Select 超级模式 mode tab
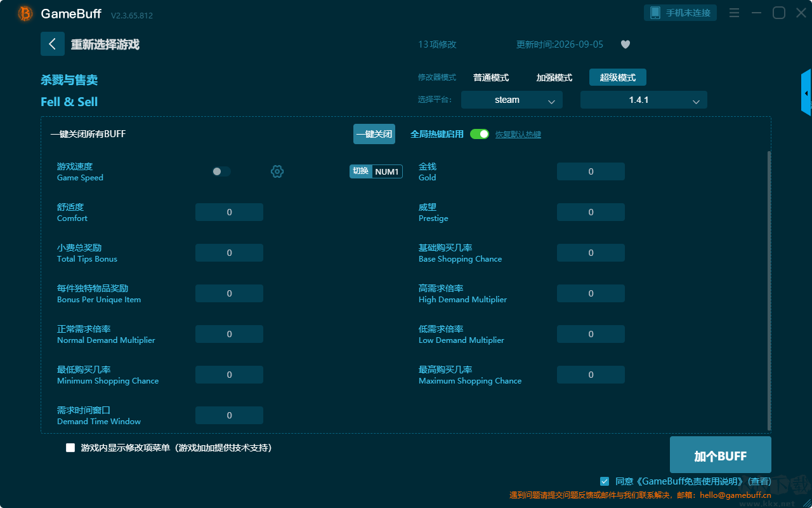 point(618,77)
